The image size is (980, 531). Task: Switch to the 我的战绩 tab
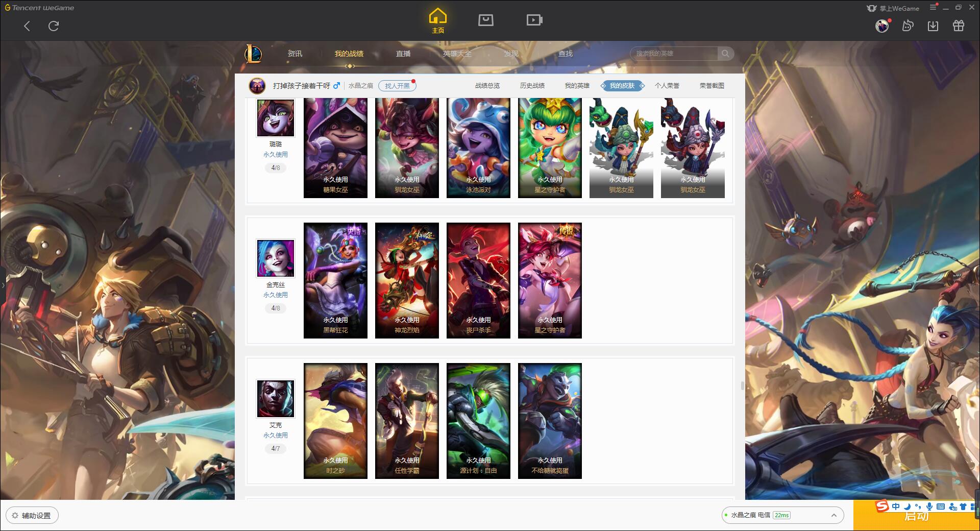[349, 54]
